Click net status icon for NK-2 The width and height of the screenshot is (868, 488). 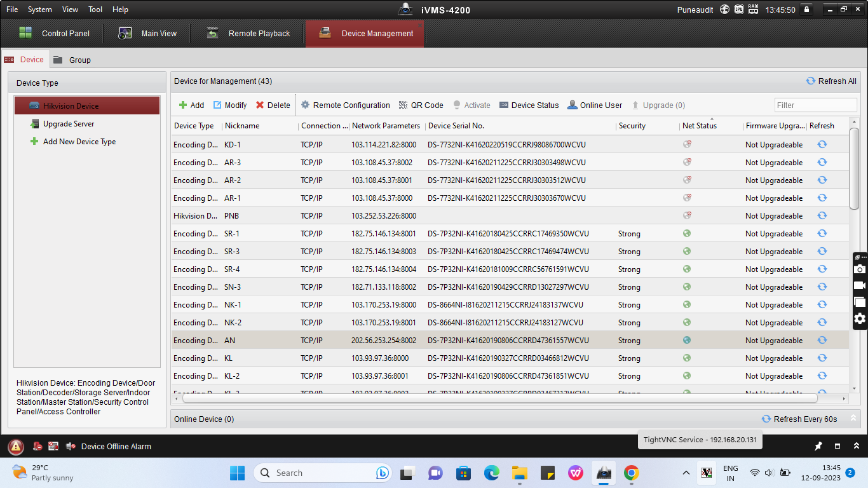(x=687, y=322)
